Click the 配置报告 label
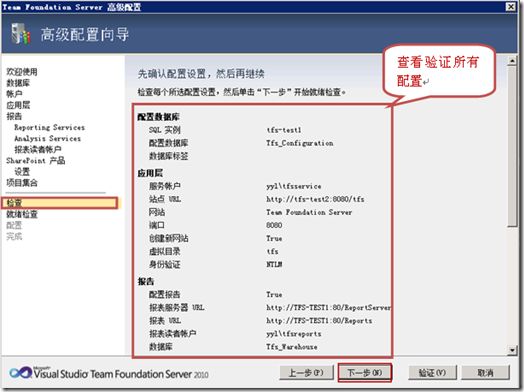 click(x=164, y=294)
